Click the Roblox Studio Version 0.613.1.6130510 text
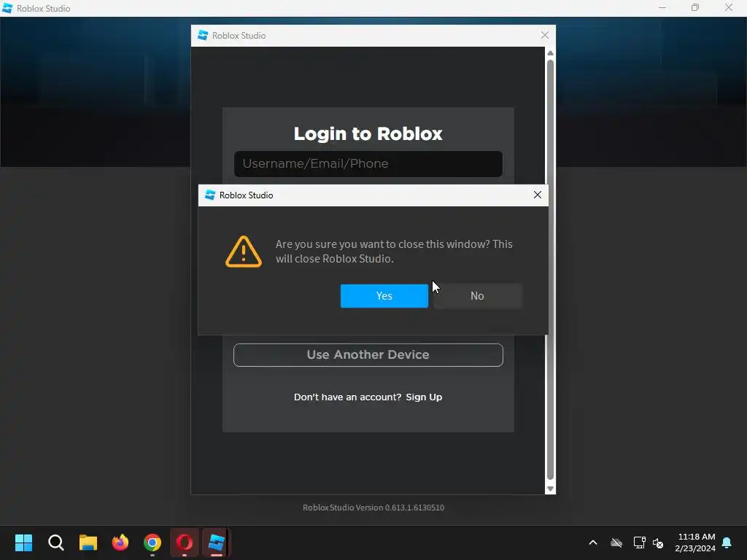The height and width of the screenshot is (560, 747). pyautogui.click(x=373, y=507)
